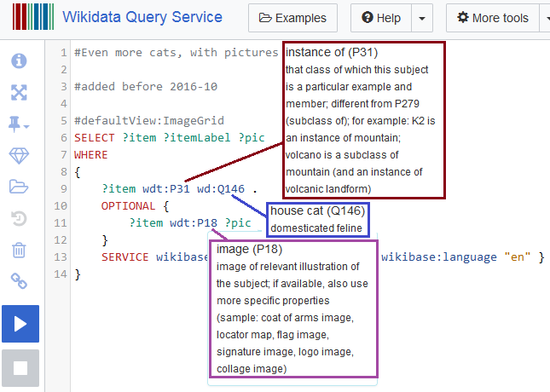Click the diamond Query Helper icon
This screenshot has width=550, height=392.
[19, 156]
